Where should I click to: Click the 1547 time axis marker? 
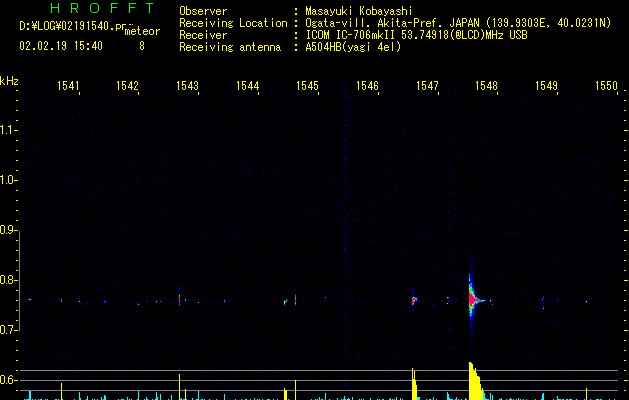click(x=428, y=86)
